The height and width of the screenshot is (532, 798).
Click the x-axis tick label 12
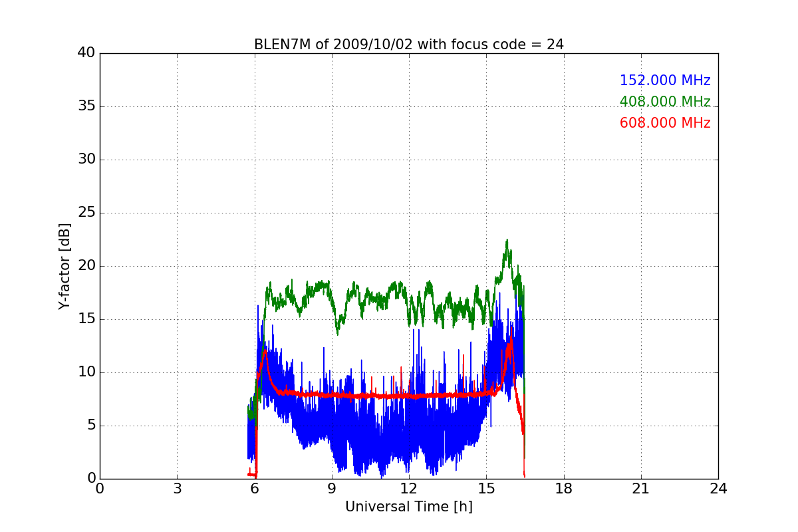[x=409, y=488]
